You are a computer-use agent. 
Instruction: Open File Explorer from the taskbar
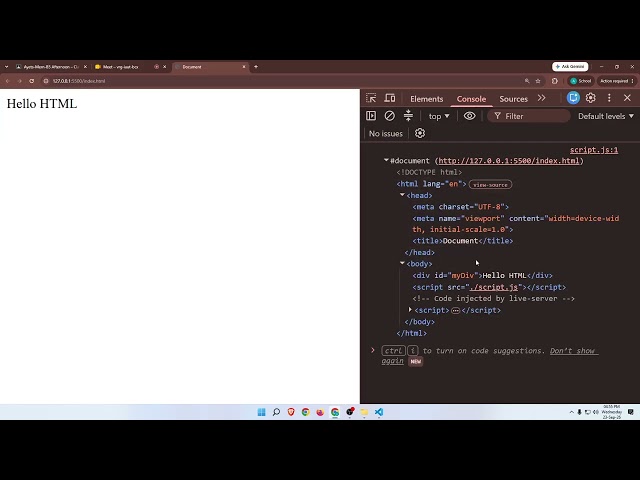(x=364, y=412)
